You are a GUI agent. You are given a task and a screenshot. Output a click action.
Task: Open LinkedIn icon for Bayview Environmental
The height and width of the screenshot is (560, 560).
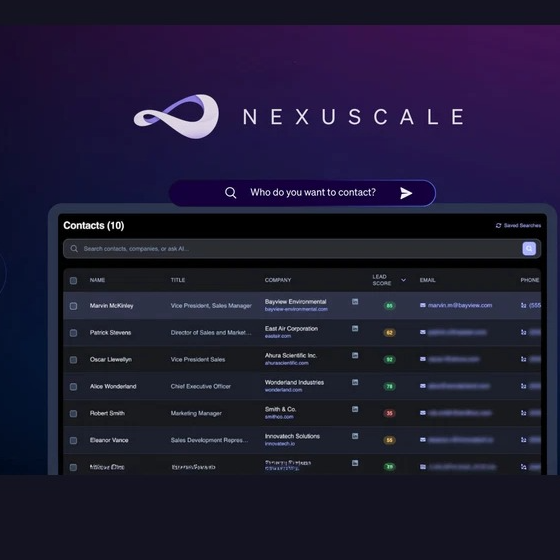coord(355,302)
